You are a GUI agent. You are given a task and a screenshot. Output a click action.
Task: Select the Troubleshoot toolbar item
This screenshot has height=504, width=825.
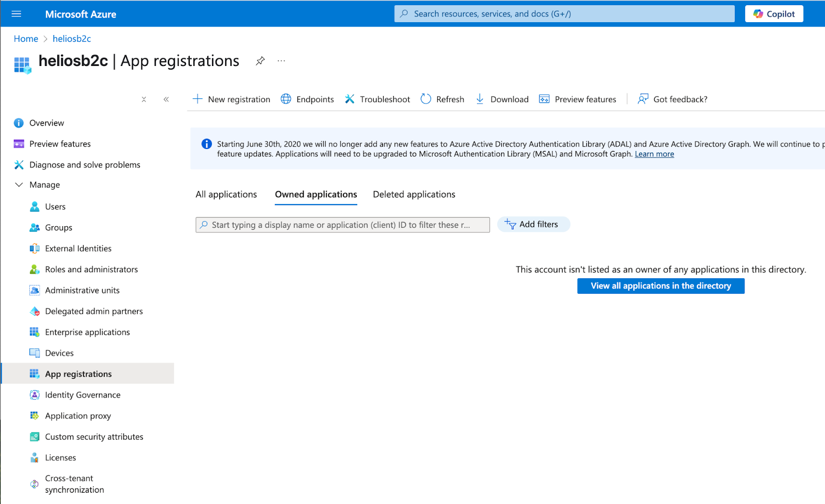(385, 99)
